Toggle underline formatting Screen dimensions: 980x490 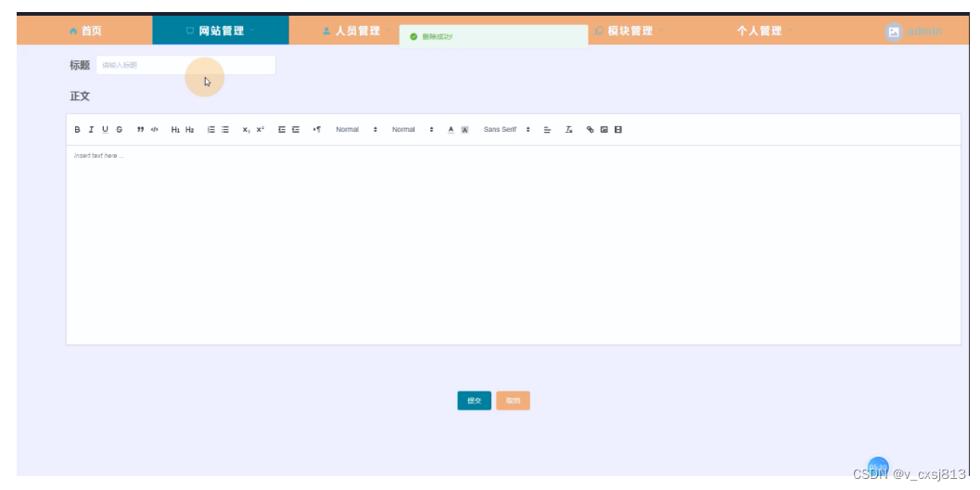pyautogui.click(x=105, y=130)
